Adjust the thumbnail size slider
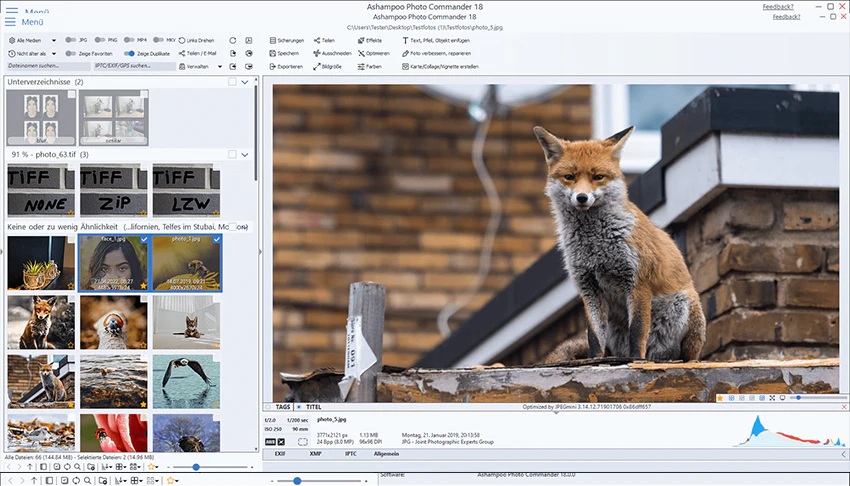The height and width of the screenshot is (486, 850). point(196,467)
